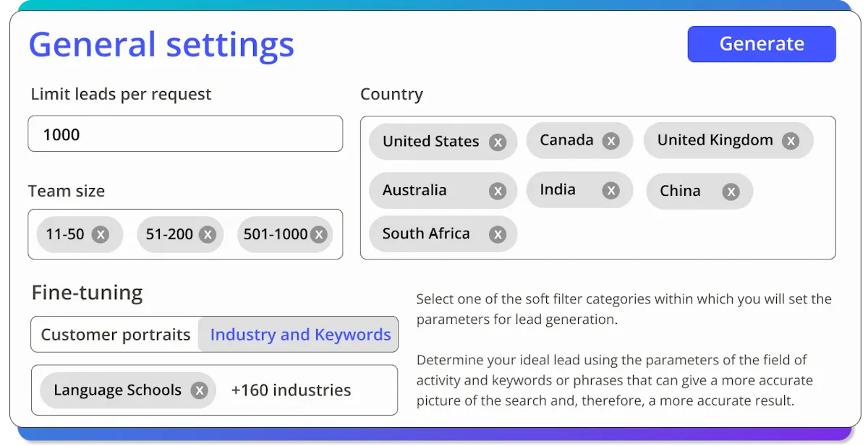Remove the Australia country tag

pyautogui.click(x=497, y=191)
